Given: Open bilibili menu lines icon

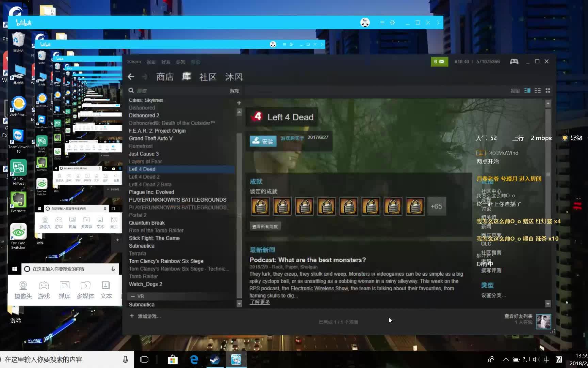Looking at the screenshot, I should coord(382,22).
